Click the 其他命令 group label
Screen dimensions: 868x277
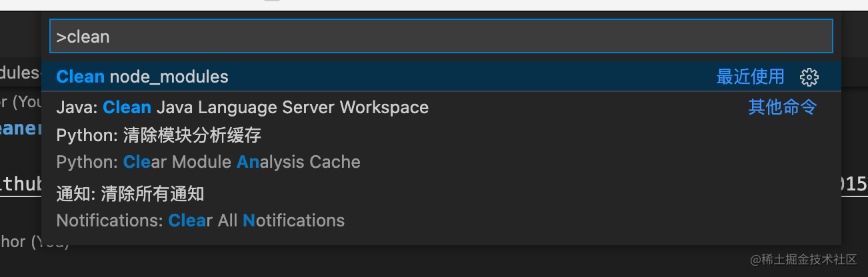[x=782, y=107]
